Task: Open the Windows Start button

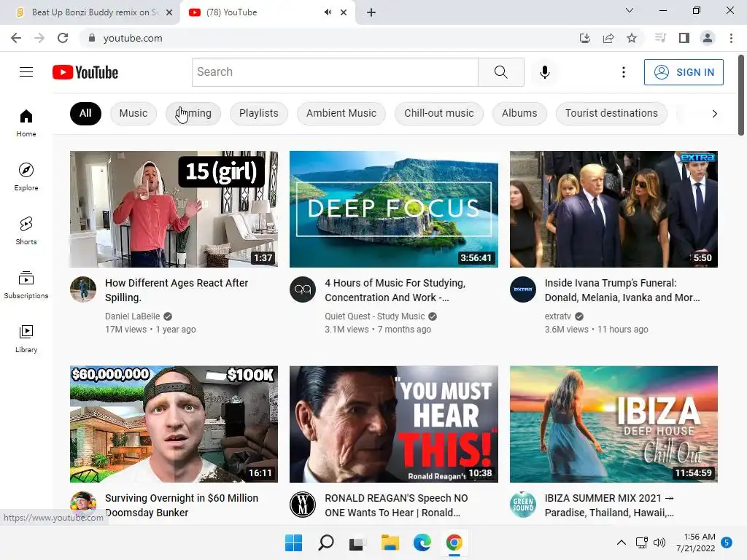Action: pyautogui.click(x=293, y=542)
